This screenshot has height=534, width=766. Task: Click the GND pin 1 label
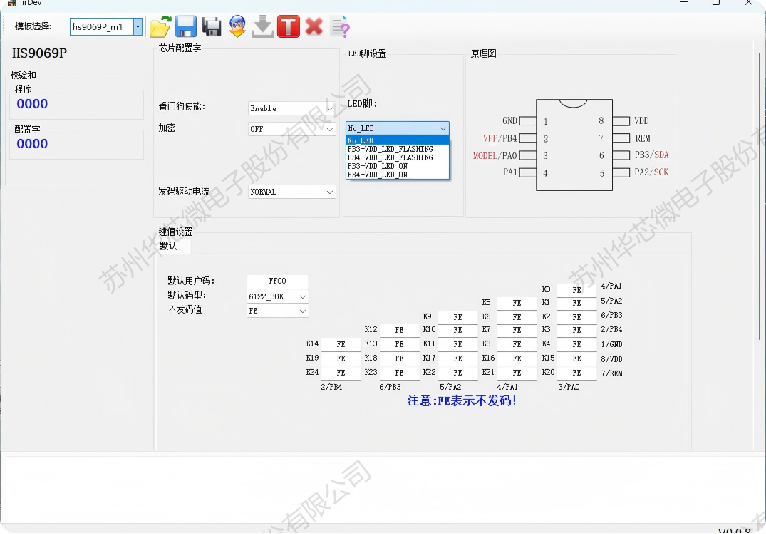[x=510, y=121]
